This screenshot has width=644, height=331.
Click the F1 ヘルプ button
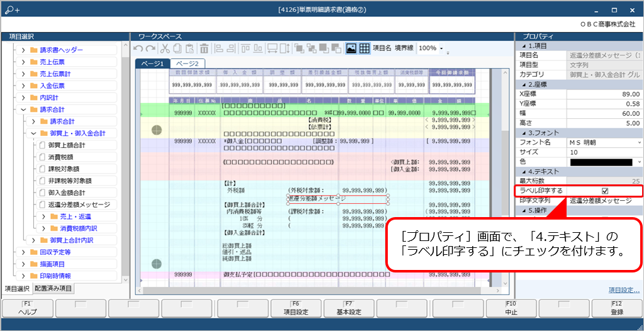pyautogui.click(x=28, y=308)
